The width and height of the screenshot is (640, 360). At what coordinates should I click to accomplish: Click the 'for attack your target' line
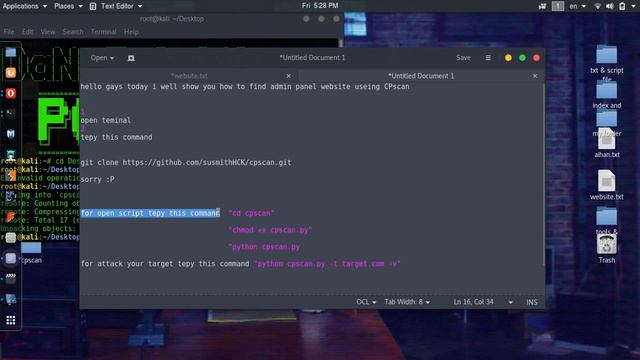(240, 264)
